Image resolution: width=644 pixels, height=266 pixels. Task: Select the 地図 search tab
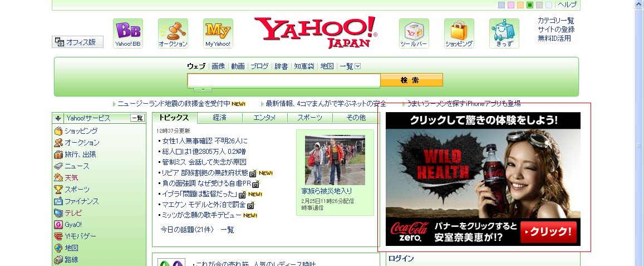click(327, 66)
